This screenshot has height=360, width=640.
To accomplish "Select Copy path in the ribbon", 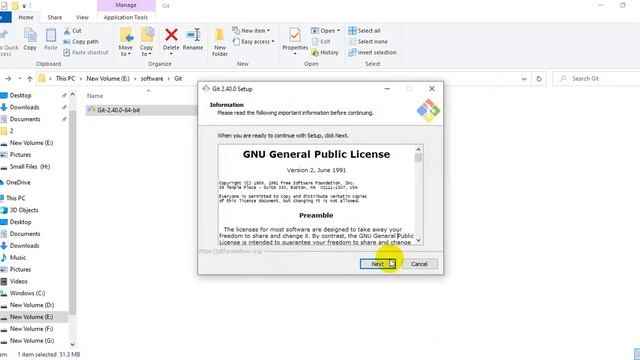I will [x=81, y=42].
